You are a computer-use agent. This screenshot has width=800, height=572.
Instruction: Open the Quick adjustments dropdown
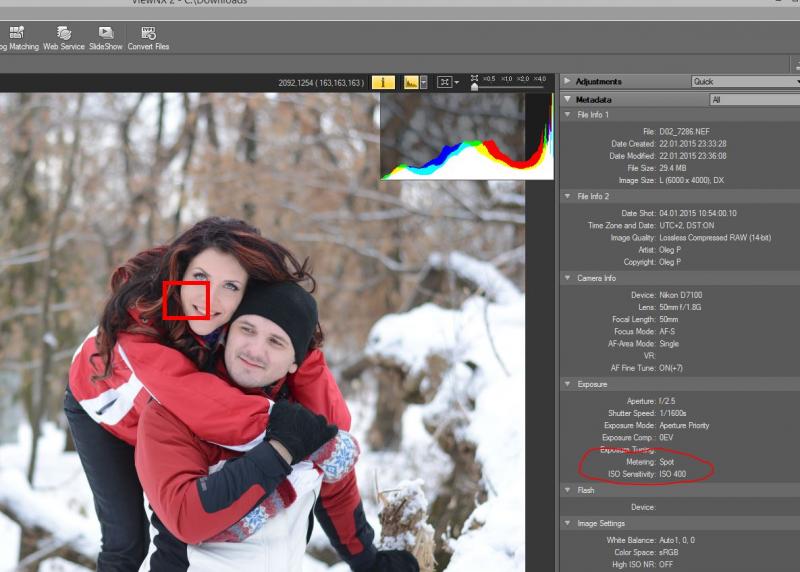point(745,82)
